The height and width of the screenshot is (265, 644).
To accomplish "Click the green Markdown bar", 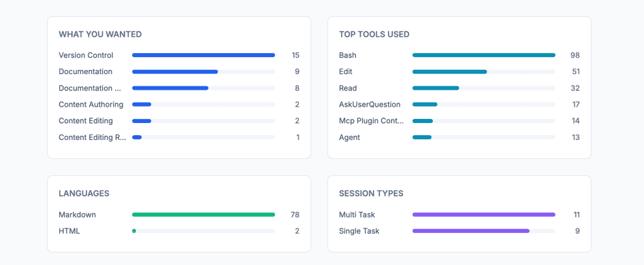I will (204, 215).
